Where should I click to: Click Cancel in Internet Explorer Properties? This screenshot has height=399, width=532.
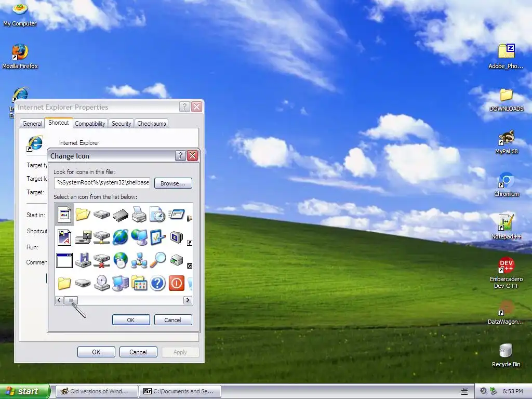tap(138, 352)
